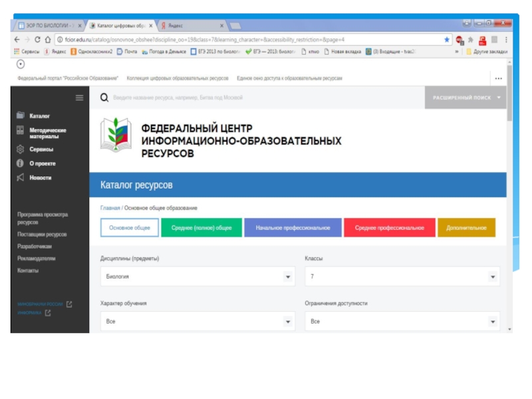Select the Основное общее tab
Viewport: 532px width, 399px height.
(130, 227)
